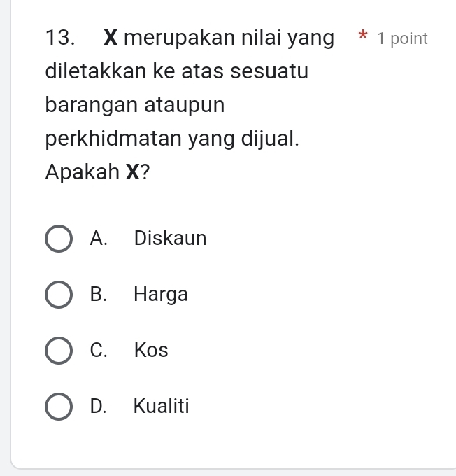Screen dimensions: 456x476
Task: Click the letter B. option prefix
Action: [x=99, y=295]
